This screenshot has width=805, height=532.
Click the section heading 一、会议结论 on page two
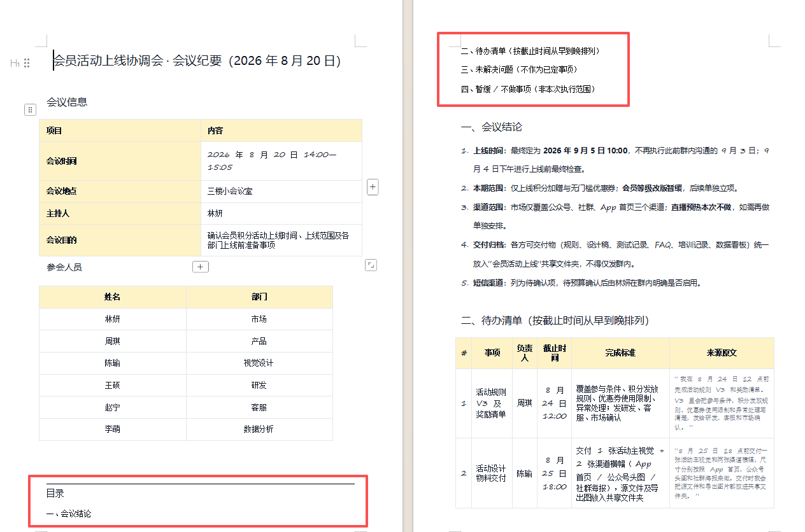pyautogui.click(x=491, y=127)
